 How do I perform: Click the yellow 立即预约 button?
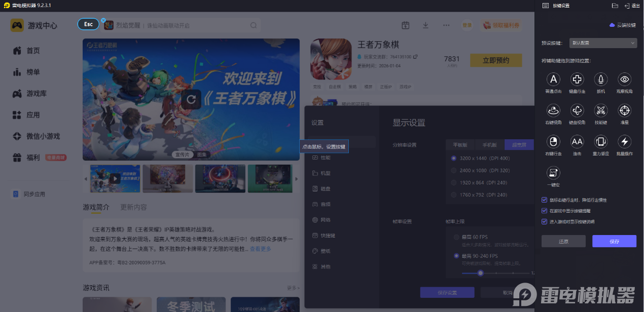coord(496,60)
